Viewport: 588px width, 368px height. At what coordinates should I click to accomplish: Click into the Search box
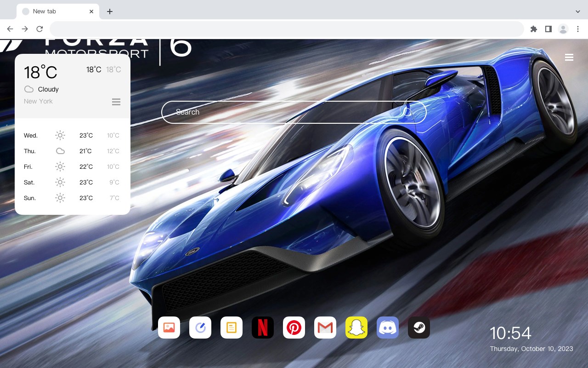pyautogui.click(x=294, y=112)
